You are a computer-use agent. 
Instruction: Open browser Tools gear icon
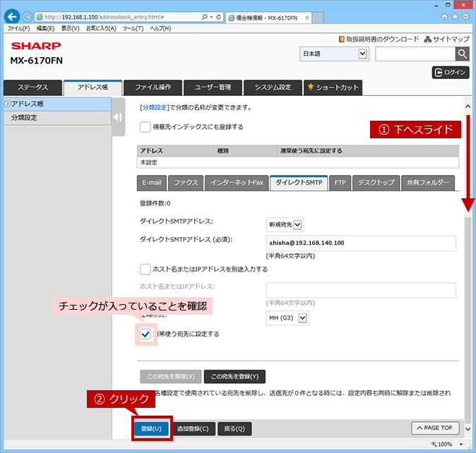(465, 17)
